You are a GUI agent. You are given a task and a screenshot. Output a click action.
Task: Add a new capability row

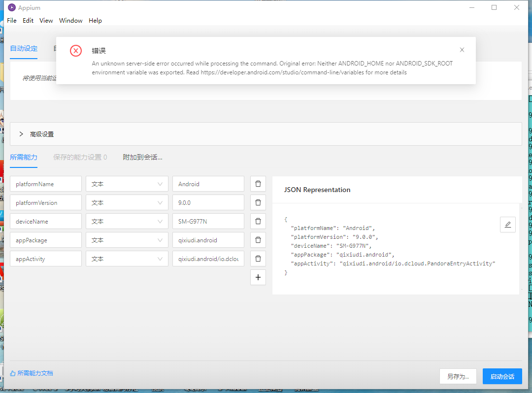(x=258, y=277)
